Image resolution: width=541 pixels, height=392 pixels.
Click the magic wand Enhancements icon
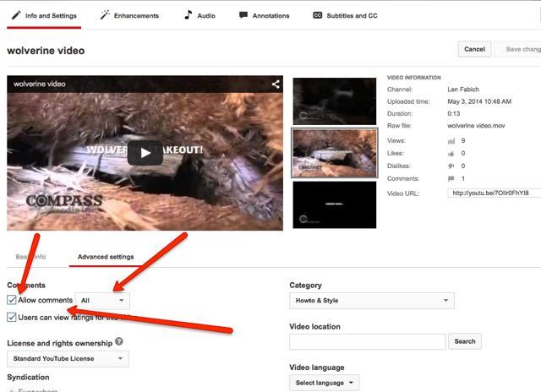click(x=105, y=15)
